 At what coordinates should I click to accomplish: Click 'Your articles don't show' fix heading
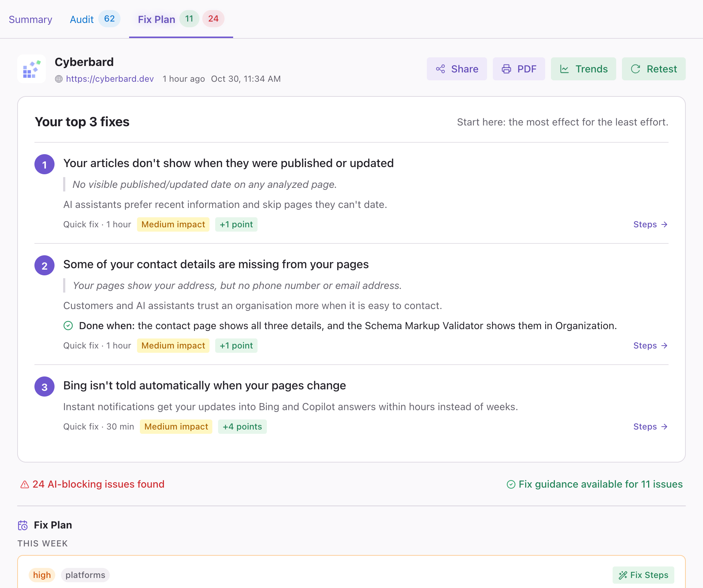click(x=228, y=163)
